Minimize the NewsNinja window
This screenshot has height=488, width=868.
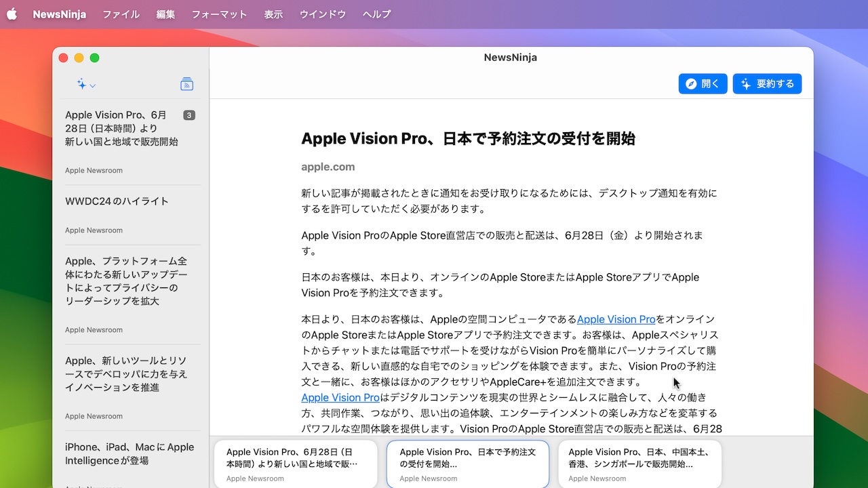[79, 58]
